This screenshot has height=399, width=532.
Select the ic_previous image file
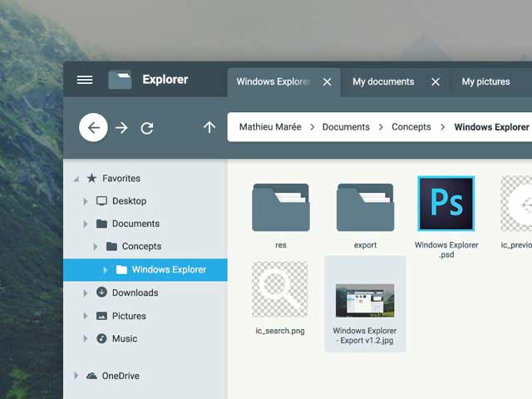coord(516,204)
